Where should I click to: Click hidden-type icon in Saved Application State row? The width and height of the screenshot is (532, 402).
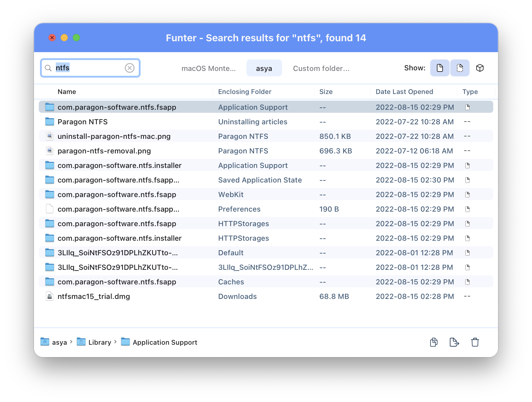point(467,180)
